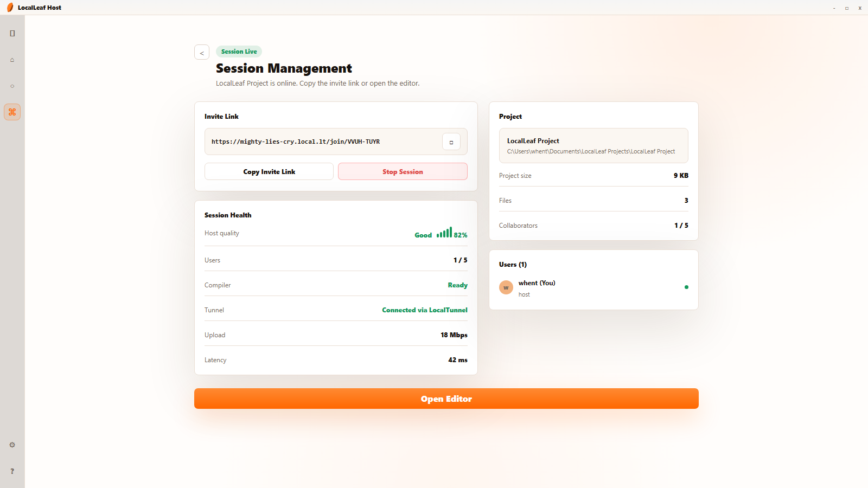
Task: Click the Session Live status badge
Action: [239, 52]
